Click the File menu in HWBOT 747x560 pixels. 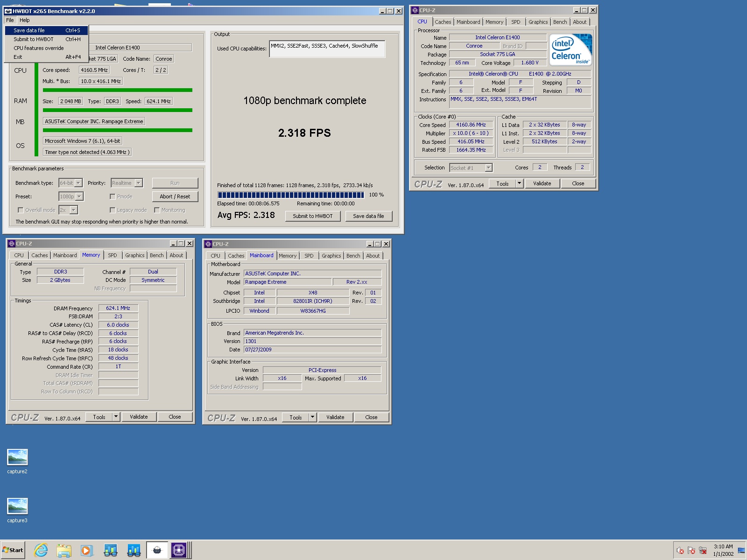(10, 20)
